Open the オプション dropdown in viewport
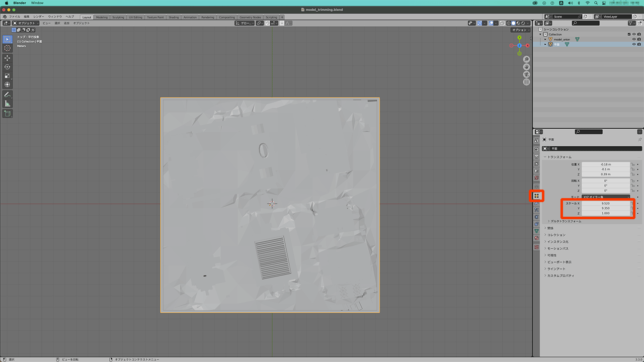644x362 pixels. 520,30
